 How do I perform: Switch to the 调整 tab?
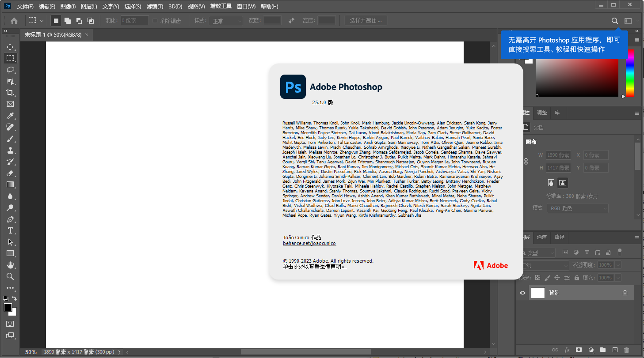tap(542, 113)
